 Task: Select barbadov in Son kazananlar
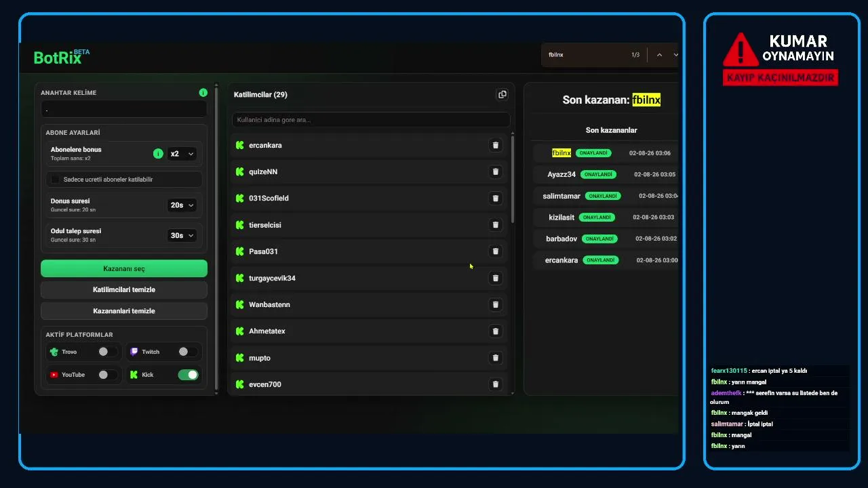click(561, 239)
